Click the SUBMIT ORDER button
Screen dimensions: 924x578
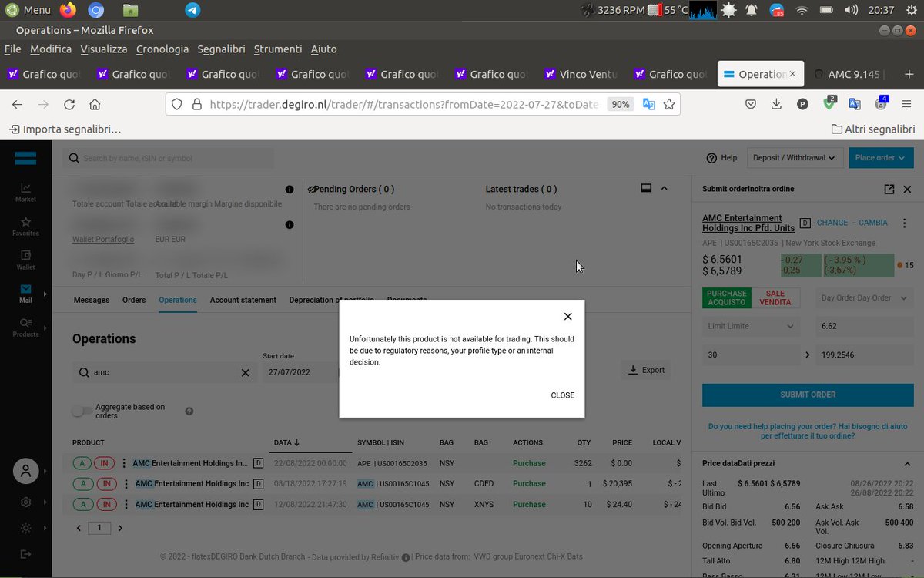point(808,395)
